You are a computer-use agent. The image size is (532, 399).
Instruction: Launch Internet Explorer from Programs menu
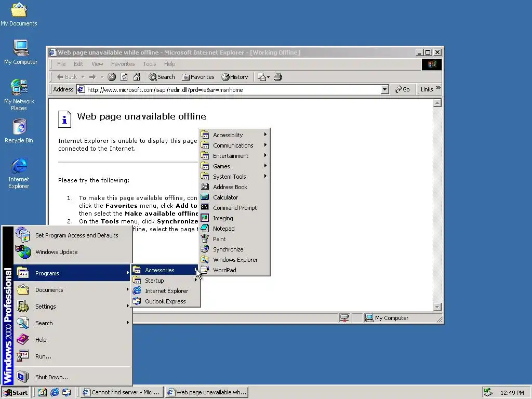165,291
